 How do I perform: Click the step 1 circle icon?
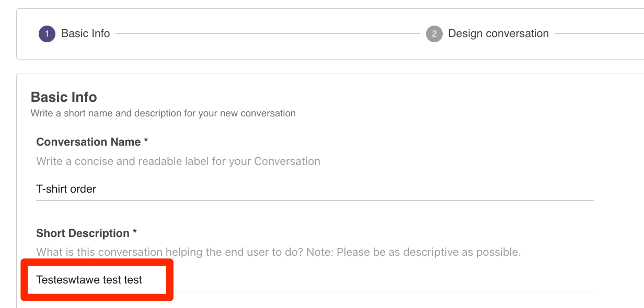[x=47, y=34]
